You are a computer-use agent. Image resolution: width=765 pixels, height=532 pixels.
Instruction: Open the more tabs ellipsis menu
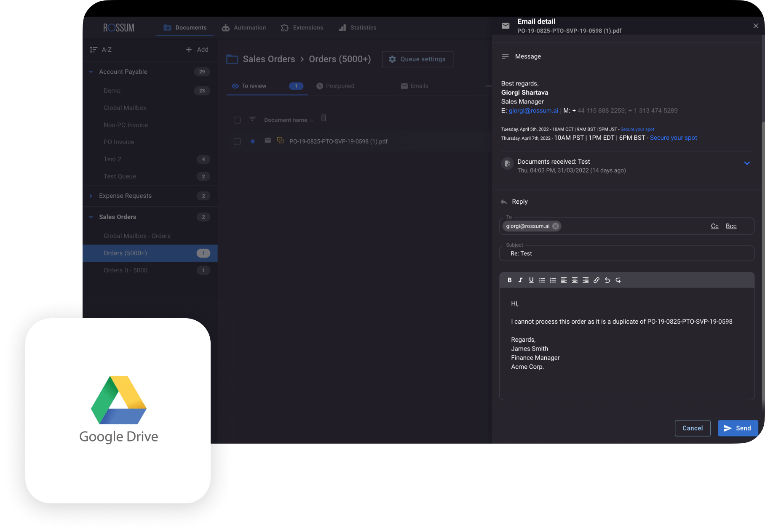[488, 86]
